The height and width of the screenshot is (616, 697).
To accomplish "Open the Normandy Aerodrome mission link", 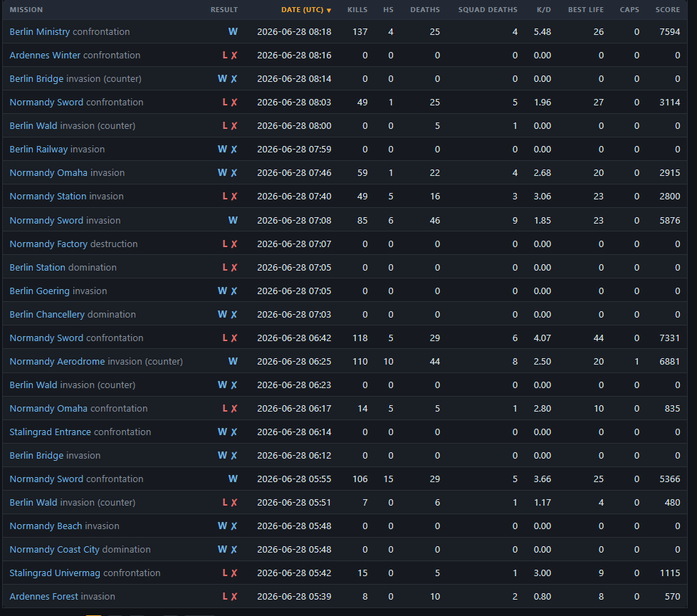I will coord(58,361).
